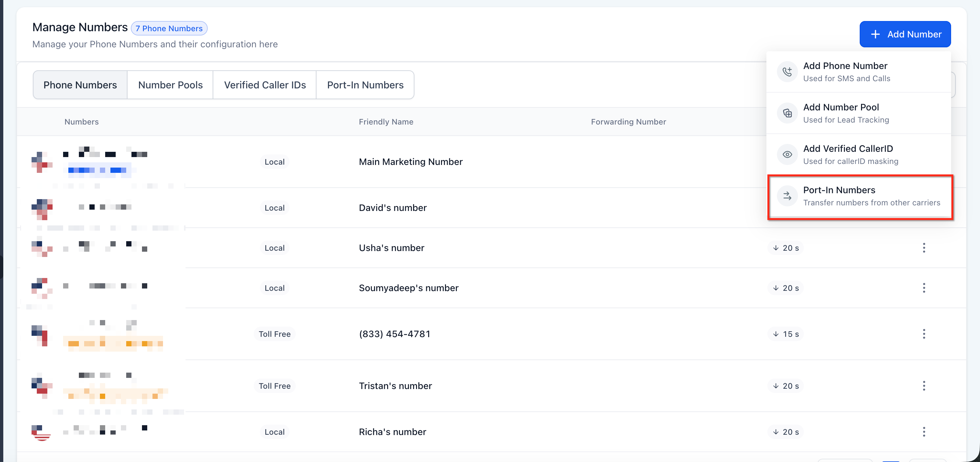This screenshot has height=462, width=980.
Task: Click the eye icon beside Add Verified CallerID
Action: tap(787, 154)
